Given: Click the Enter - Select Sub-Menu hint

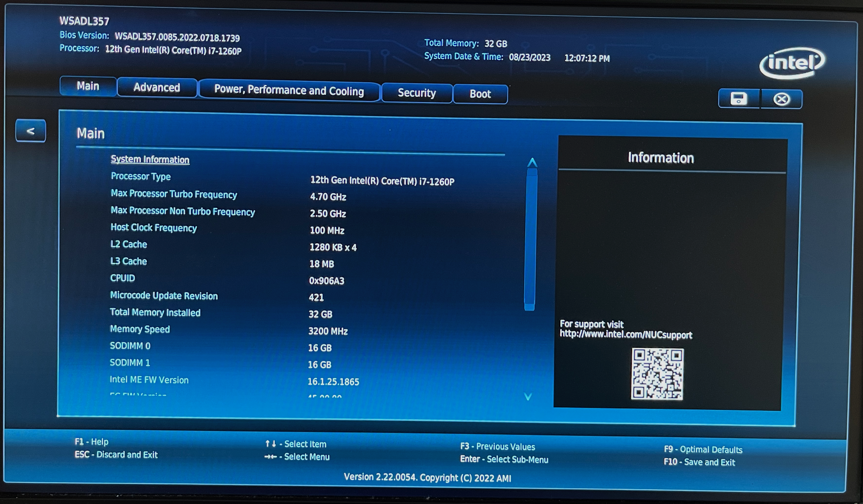Looking at the screenshot, I should (504, 459).
